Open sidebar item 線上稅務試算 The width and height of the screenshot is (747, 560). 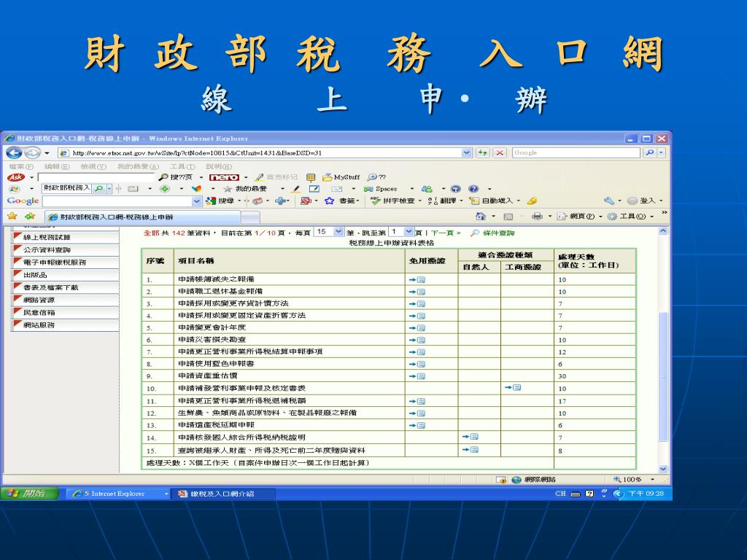point(65,237)
